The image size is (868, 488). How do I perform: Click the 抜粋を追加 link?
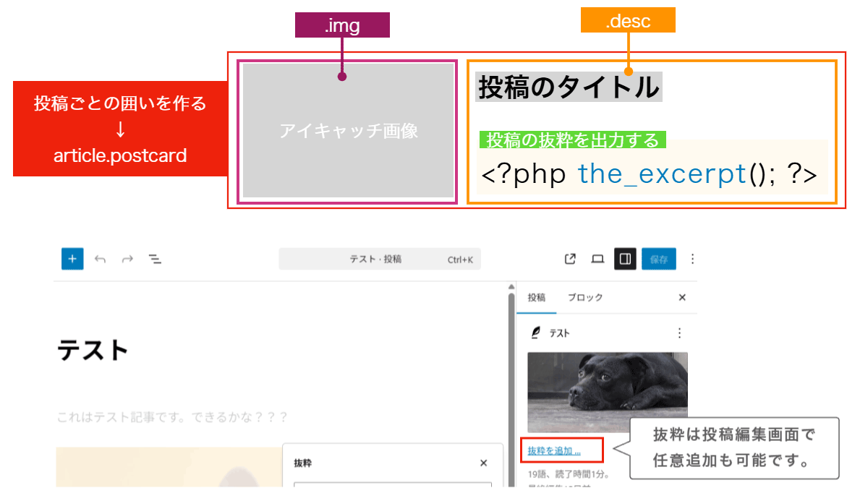(x=554, y=451)
